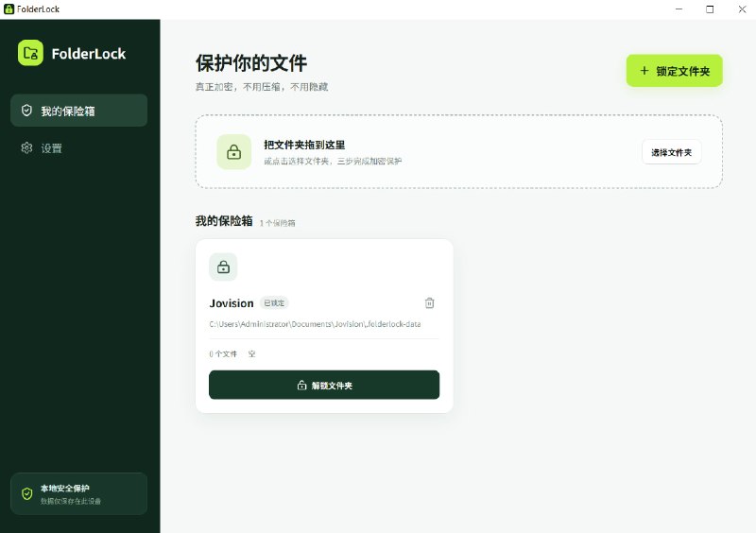Viewport: 756px width, 533px height.
Task: Minimize the FolderLock window
Action: pos(679,9)
